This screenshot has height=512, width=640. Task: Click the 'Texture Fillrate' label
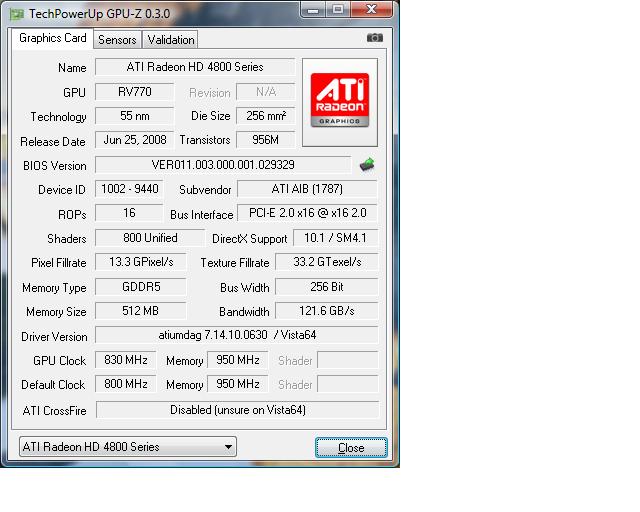point(235,263)
